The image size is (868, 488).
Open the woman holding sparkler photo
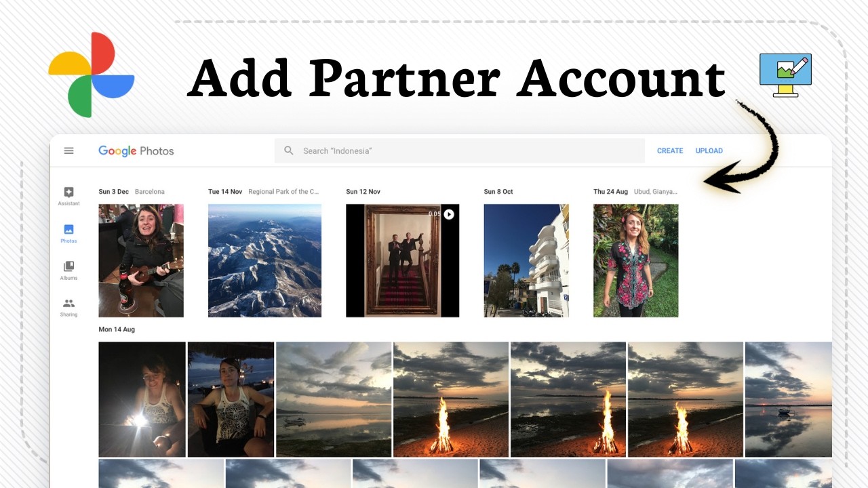(x=142, y=399)
